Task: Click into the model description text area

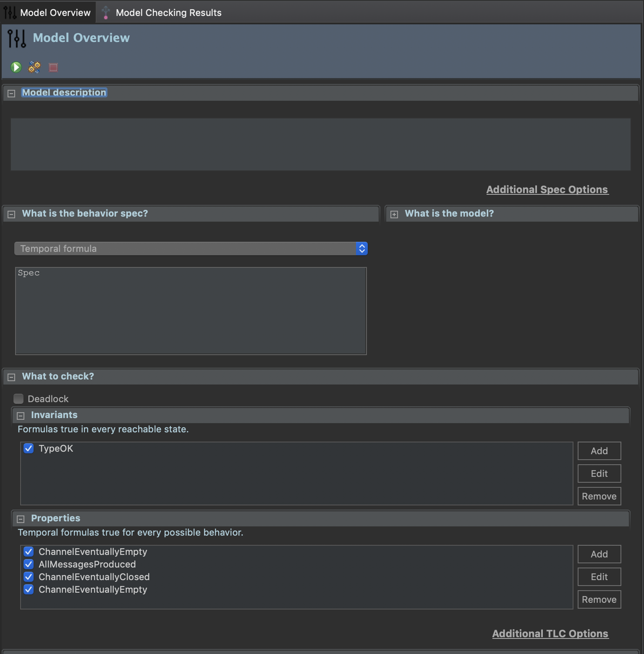Action: 320,144
